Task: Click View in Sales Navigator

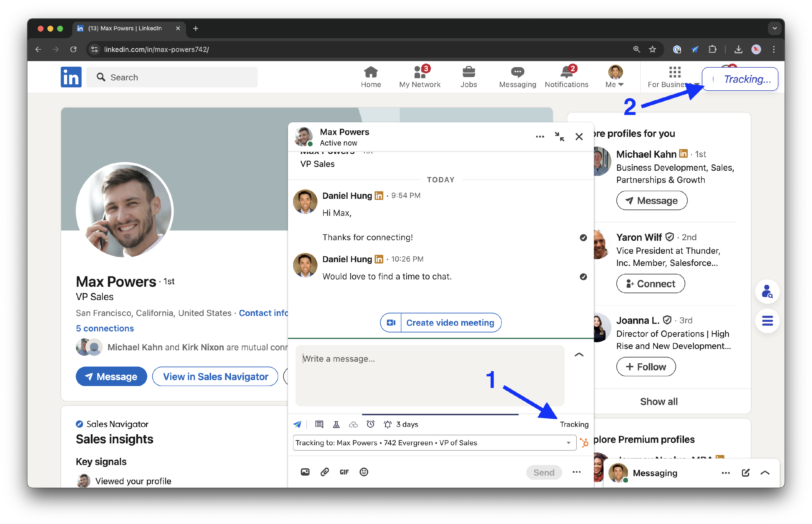Action: point(215,376)
